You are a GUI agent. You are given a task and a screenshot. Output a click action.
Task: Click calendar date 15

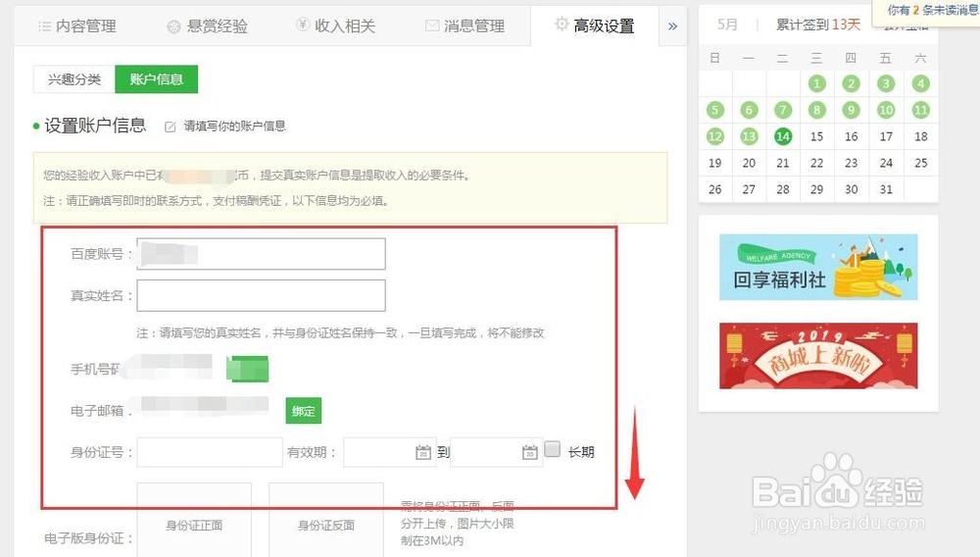(x=816, y=136)
